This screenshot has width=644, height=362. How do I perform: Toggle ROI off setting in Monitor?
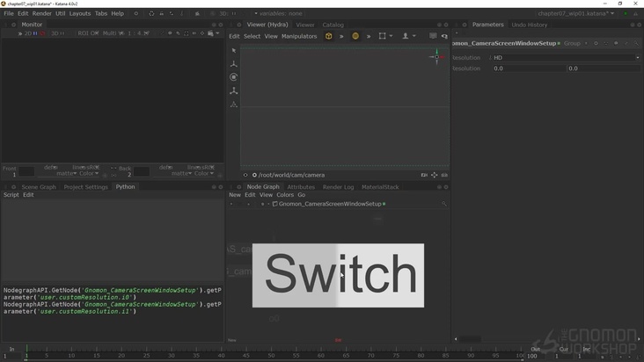[x=88, y=33]
